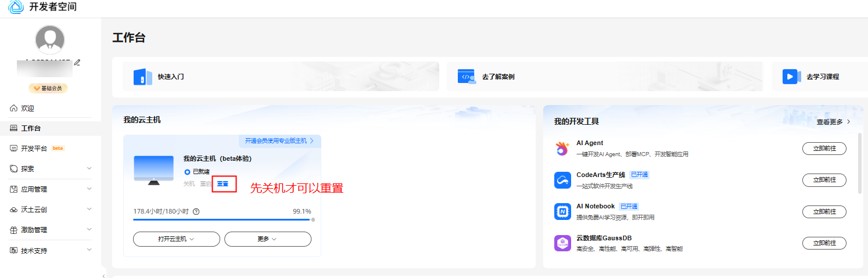This screenshot has width=868, height=278.
Task: Click the edit pencil beside the username
Action: click(77, 63)
